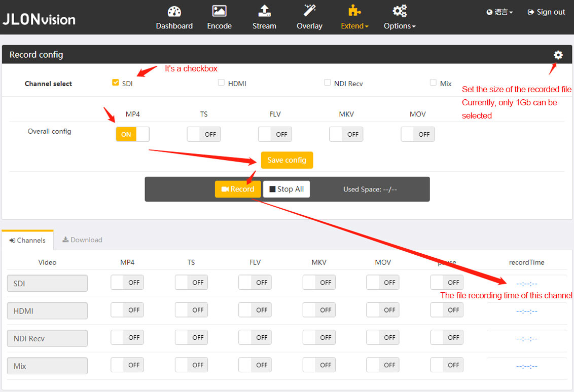The image size is (574, 392).
Task: Toggle FLV recording for SDI row
Action: coord(255,282)
